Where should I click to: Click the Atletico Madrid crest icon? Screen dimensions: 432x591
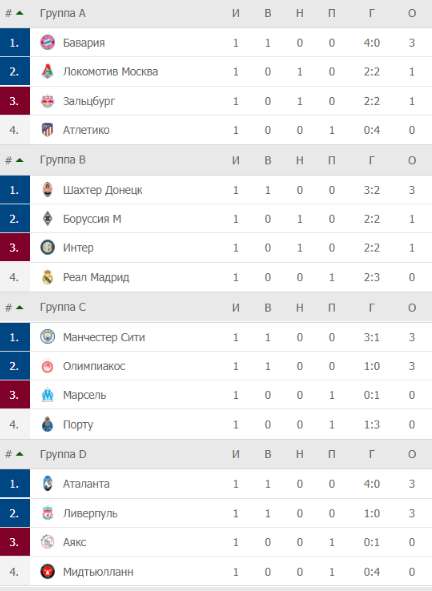pos(47,130)
